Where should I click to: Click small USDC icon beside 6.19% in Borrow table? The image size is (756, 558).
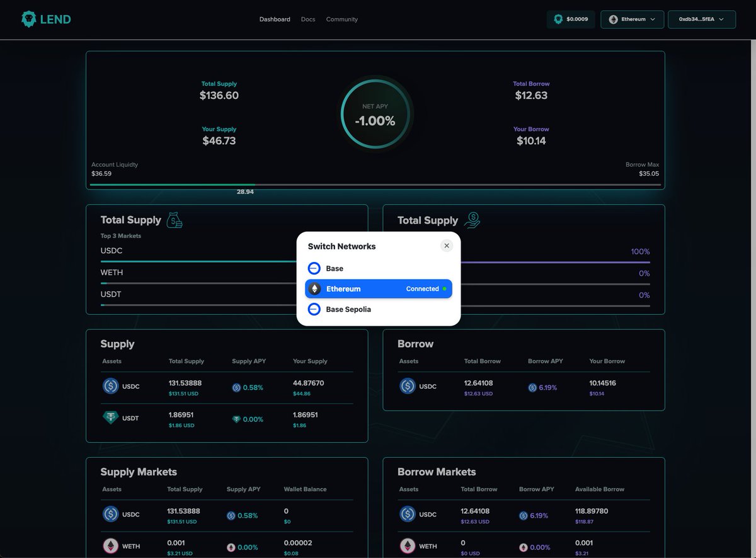tap(532, 388)
